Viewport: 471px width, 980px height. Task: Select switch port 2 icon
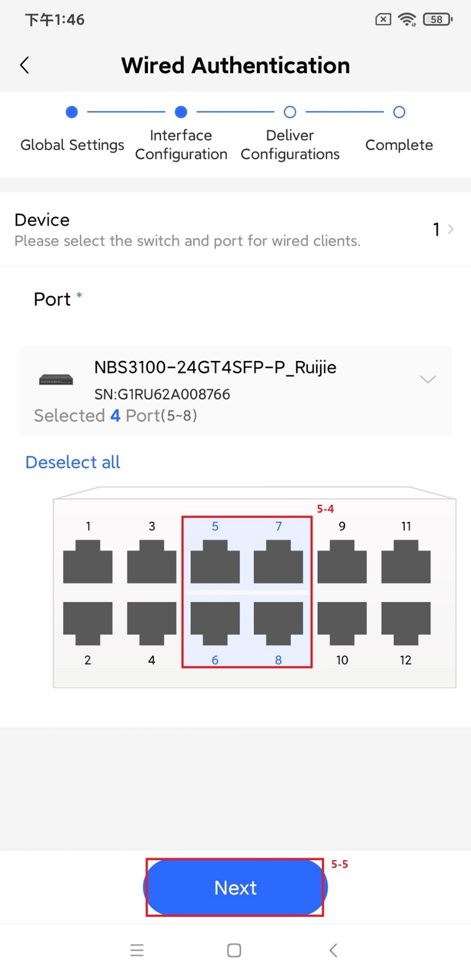pyautogui.click(x=88, y=623)
